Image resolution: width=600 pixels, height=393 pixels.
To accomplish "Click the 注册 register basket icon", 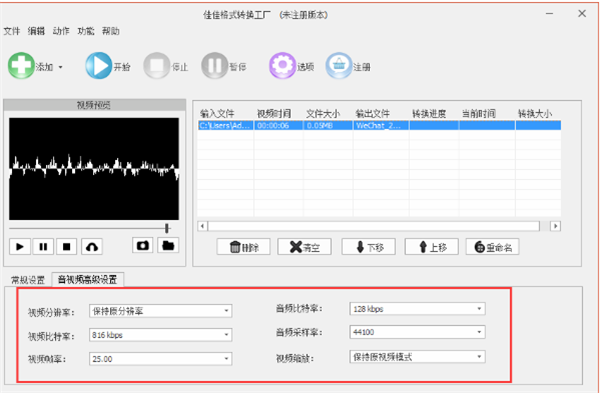I will (339, 66).
